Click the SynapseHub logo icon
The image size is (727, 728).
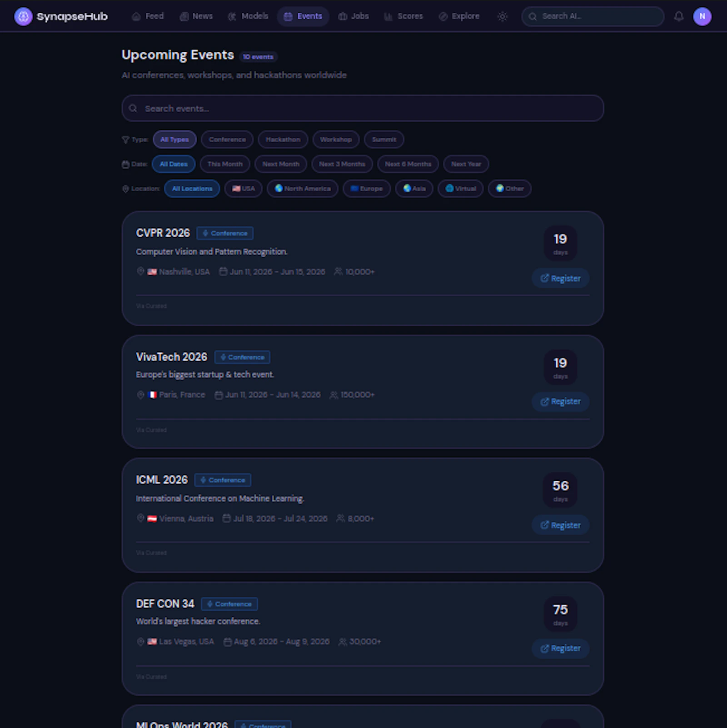[x=23, y=16]
